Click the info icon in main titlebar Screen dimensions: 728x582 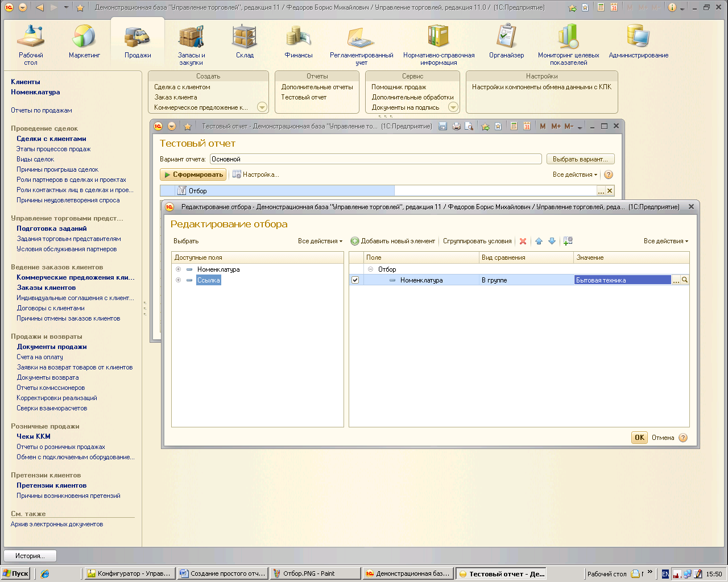(672, 7)
